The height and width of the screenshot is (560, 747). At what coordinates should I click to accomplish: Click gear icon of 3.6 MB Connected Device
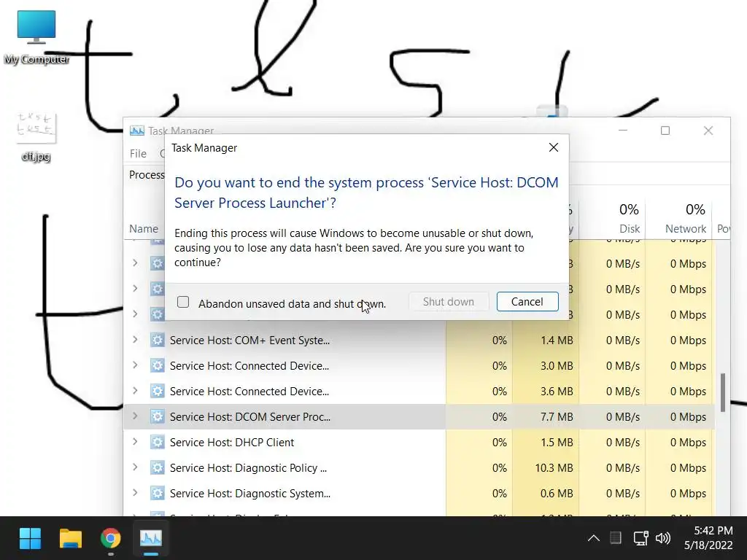[x=158, y=391]
